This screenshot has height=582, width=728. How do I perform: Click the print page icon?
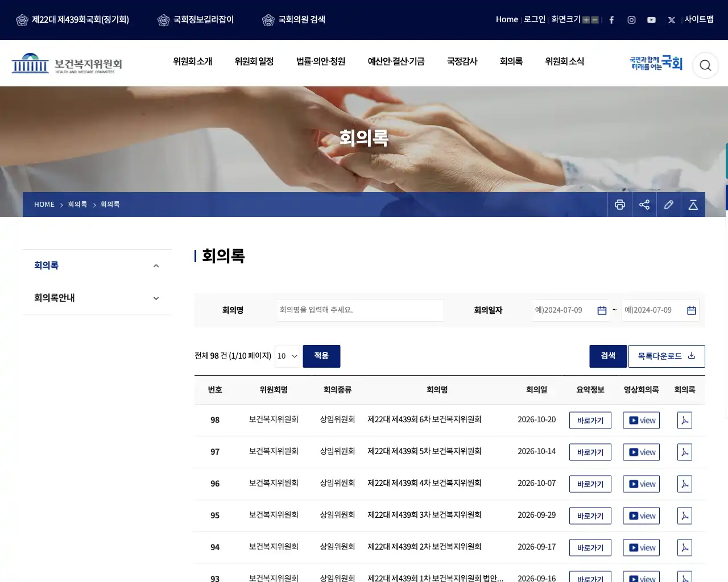[x=620, y=205]
